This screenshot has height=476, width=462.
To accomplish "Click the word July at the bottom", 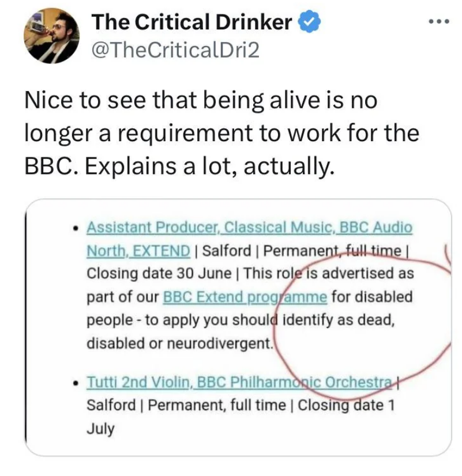I will 100,429.
